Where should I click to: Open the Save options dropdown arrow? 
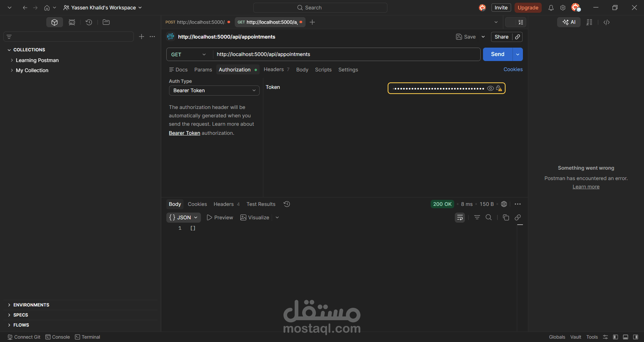483,37
